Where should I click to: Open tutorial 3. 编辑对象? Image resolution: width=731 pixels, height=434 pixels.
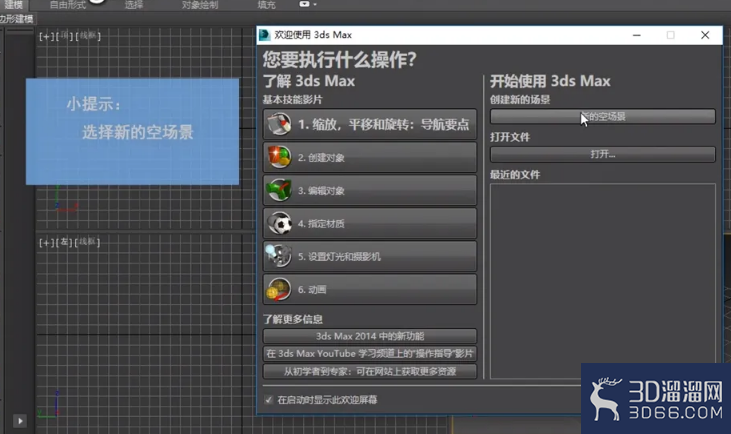coord(370,191)
